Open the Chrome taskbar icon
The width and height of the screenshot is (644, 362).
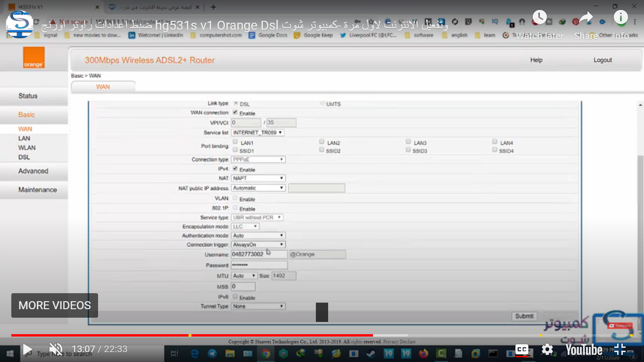pyautogui.click(x=265, y=353)
